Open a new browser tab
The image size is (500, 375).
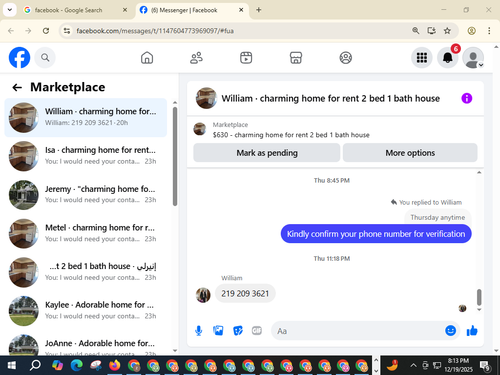(x=259, y=10)
